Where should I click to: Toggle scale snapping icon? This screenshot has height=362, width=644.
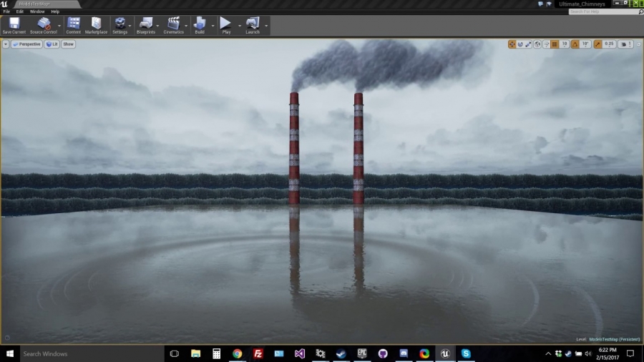click(598, 44)
